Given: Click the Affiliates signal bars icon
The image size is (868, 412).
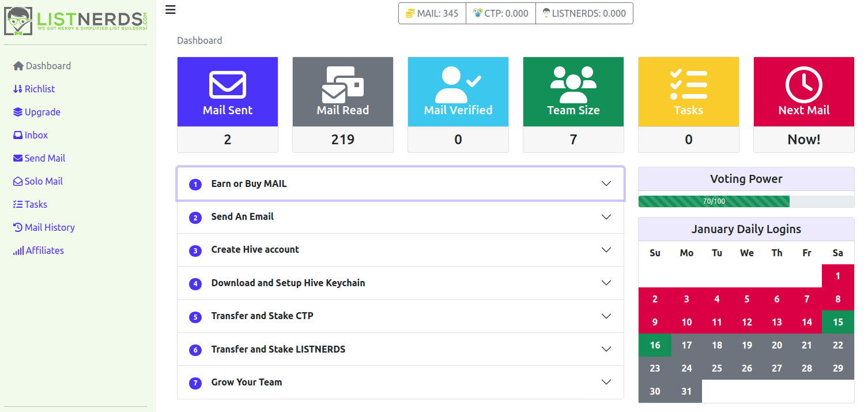Looking at the screenshot, I should pyautogui.click(x=18, y=250).
